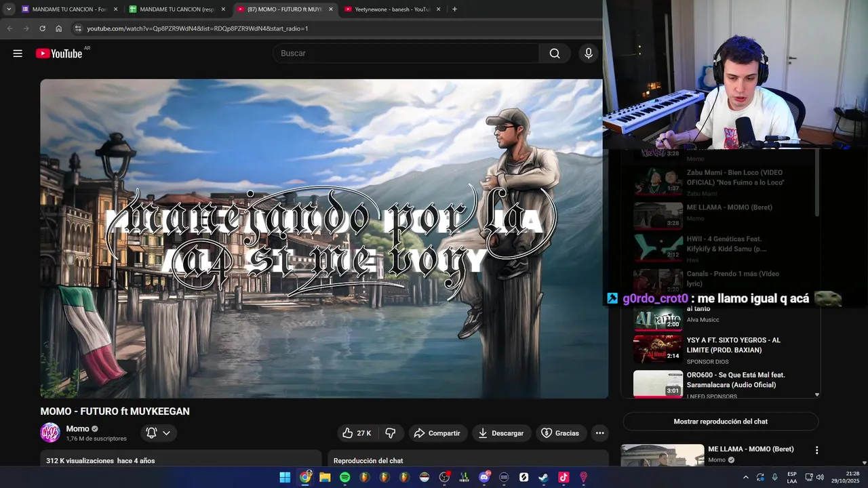Click Mostrar reproducción del chat

(720, 422)
